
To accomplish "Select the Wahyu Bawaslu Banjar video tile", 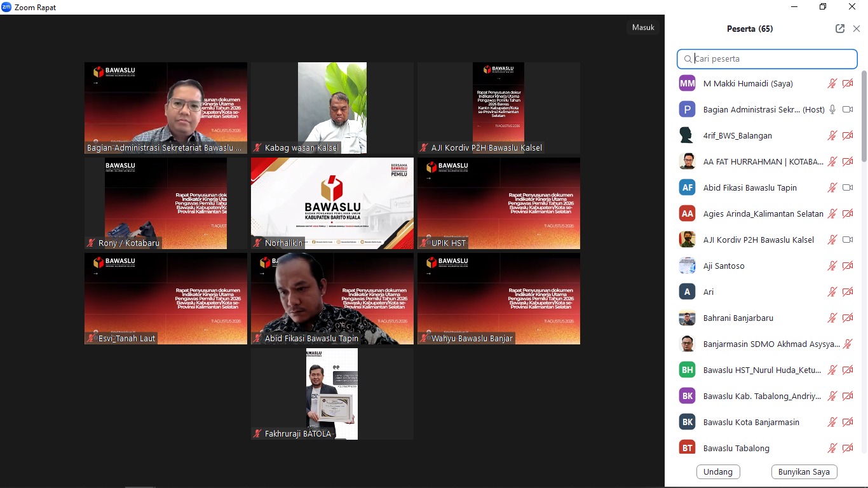I will click(x=499, y=299).
